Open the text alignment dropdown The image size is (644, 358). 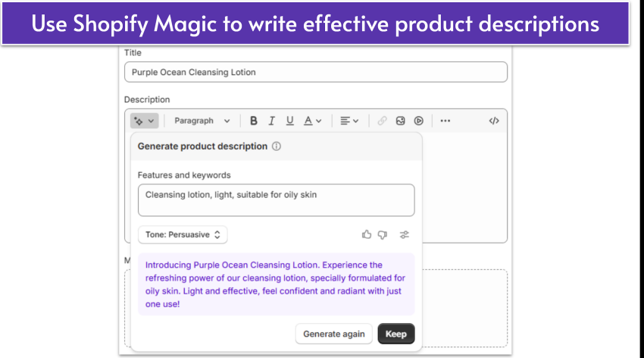click(349, 121)
